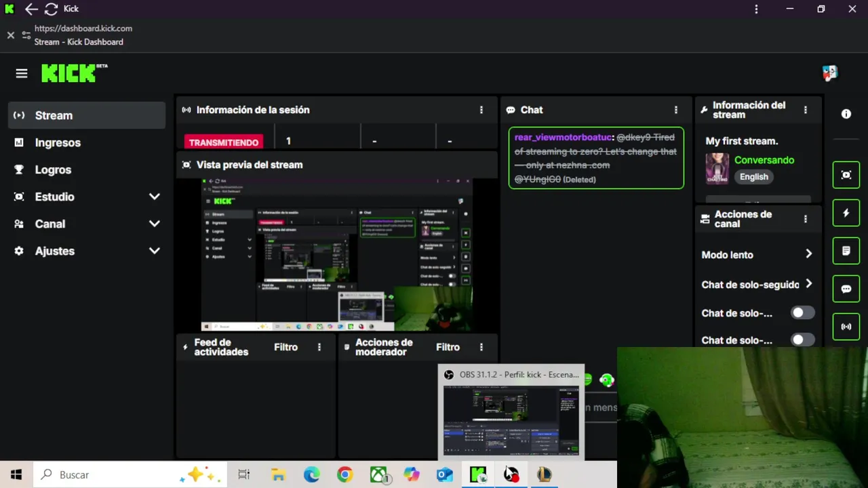The height and width of the screenshot is (488, 868).
Task: Open Acciones de canal three-dot options
Action: pyautogui.click(x=805, y=219)
